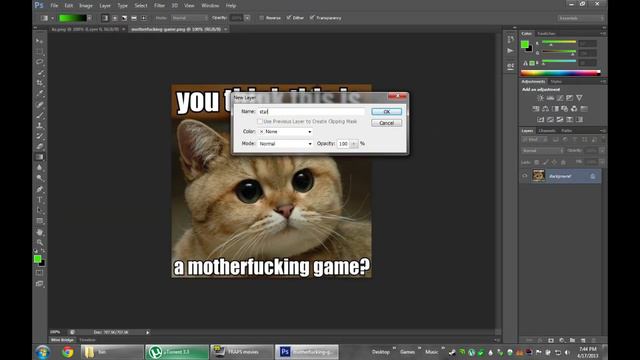Open the Windows Start menu
640x360 pixels.
[42, 352]
